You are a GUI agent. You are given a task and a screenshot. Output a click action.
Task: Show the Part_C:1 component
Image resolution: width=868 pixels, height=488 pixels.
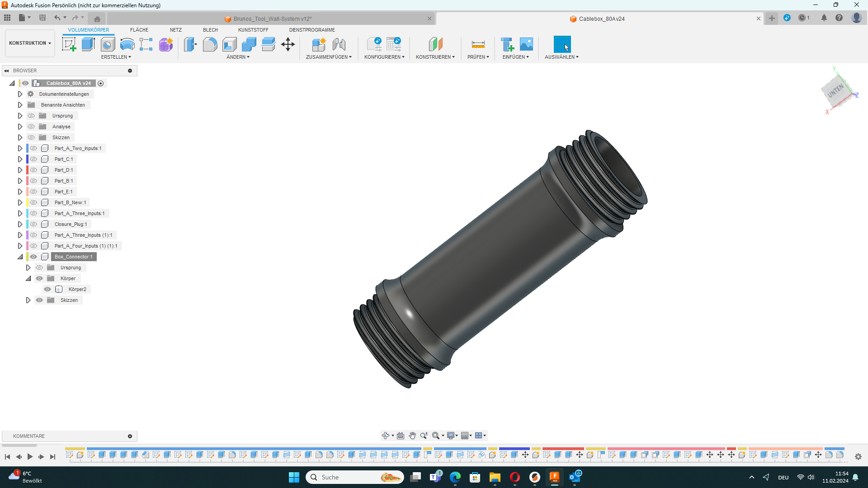click(x=33, y=159)
